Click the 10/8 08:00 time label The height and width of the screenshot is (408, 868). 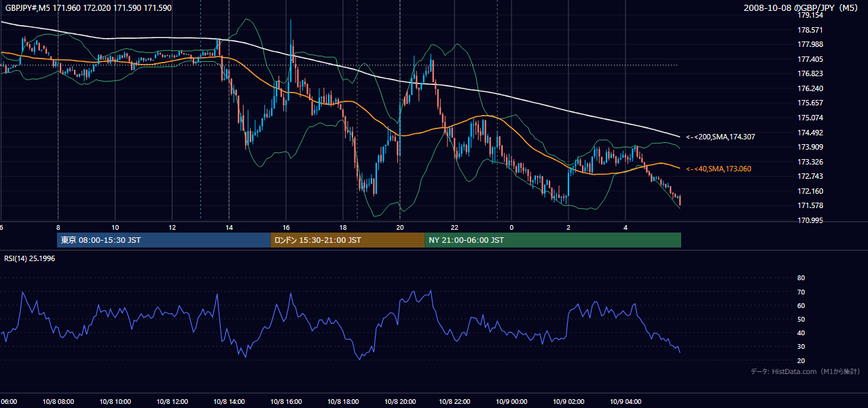(58, 402)
